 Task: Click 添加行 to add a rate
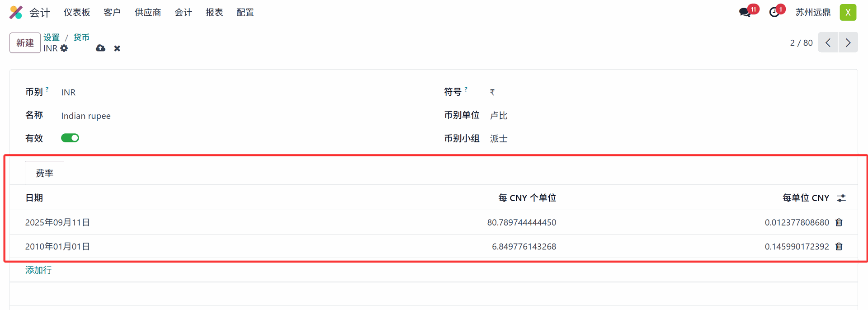[x=38, y=270]
